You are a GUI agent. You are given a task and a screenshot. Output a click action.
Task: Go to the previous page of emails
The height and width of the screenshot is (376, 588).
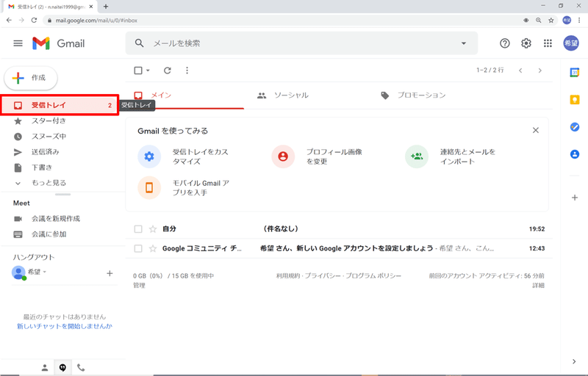click(x=520, y=70)
